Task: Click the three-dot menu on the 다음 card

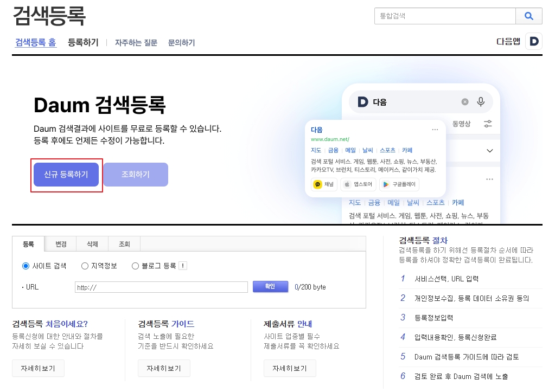Action: click(x=435, y=130)
